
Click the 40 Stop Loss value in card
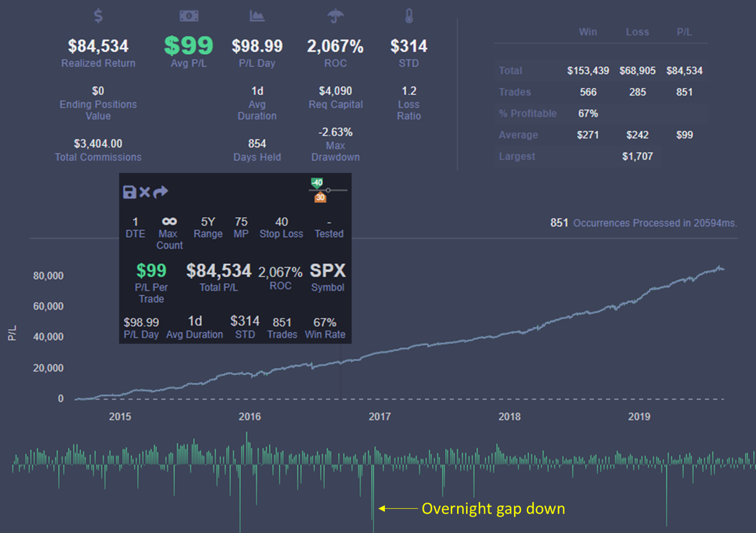click(x=281, y=221)
